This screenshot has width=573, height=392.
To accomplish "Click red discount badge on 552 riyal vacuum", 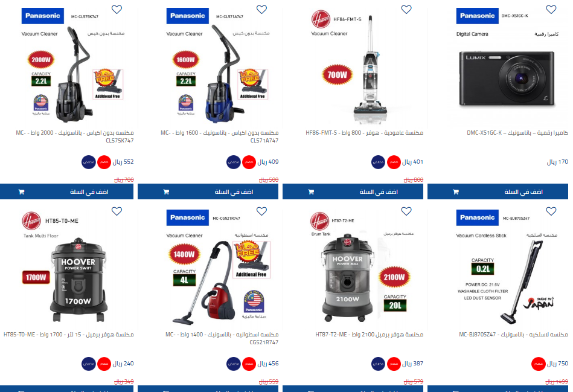I will pyautogui.click(x=104, y=162).
